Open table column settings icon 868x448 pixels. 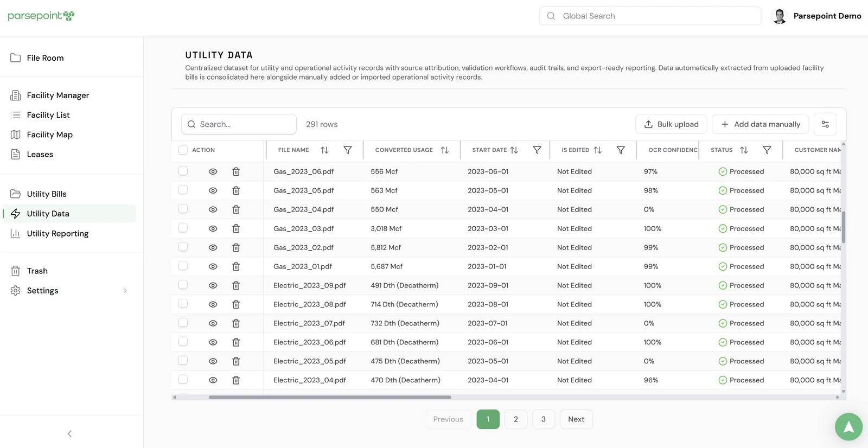pyautogui.click(x=825, y=124)
